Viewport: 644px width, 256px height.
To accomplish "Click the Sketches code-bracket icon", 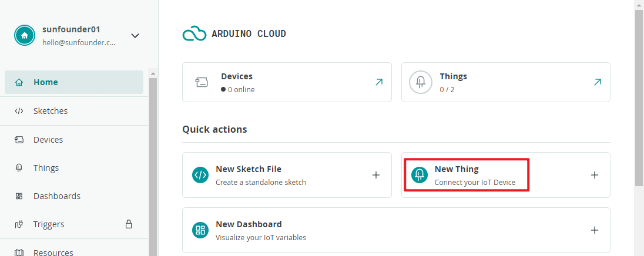I will point(19,111).
